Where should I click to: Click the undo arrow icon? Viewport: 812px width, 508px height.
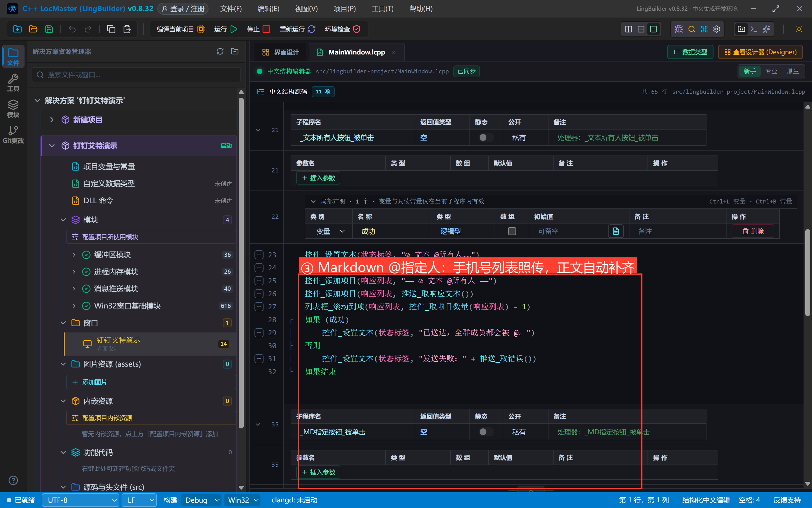pyautogui.click(x=72, y=29)
